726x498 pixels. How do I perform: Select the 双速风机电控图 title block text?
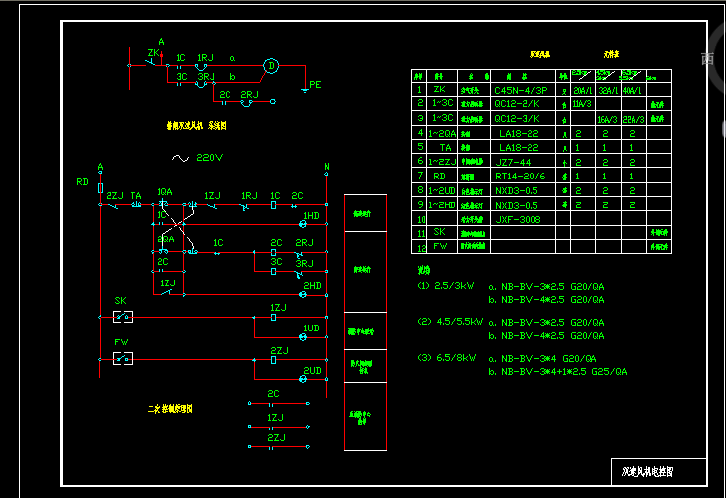[647, 472]
